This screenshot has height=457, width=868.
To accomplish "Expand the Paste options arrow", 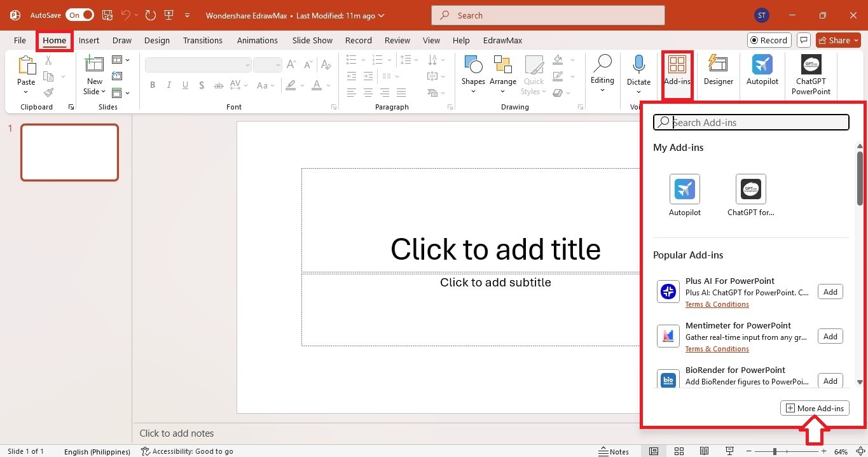I will (x=26, y=92).
